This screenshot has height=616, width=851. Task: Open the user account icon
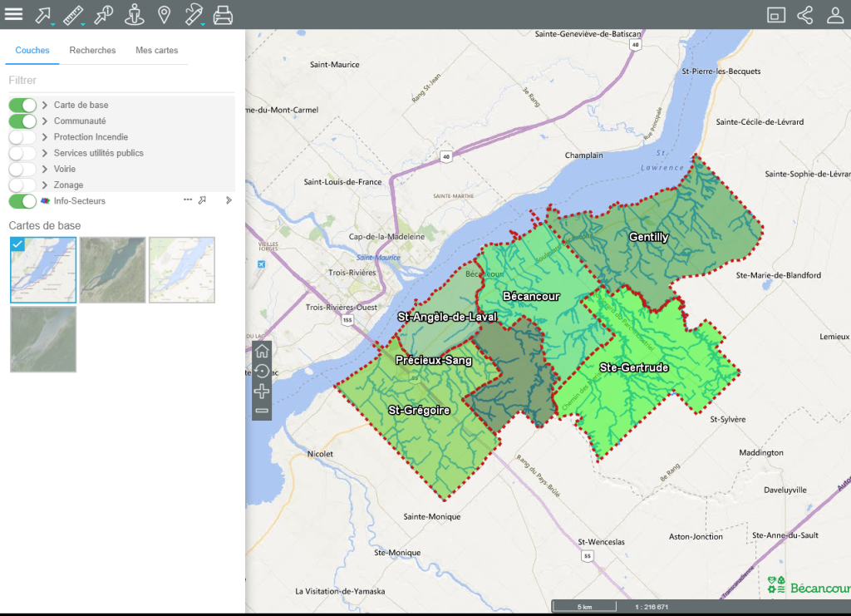pos(835,14)
